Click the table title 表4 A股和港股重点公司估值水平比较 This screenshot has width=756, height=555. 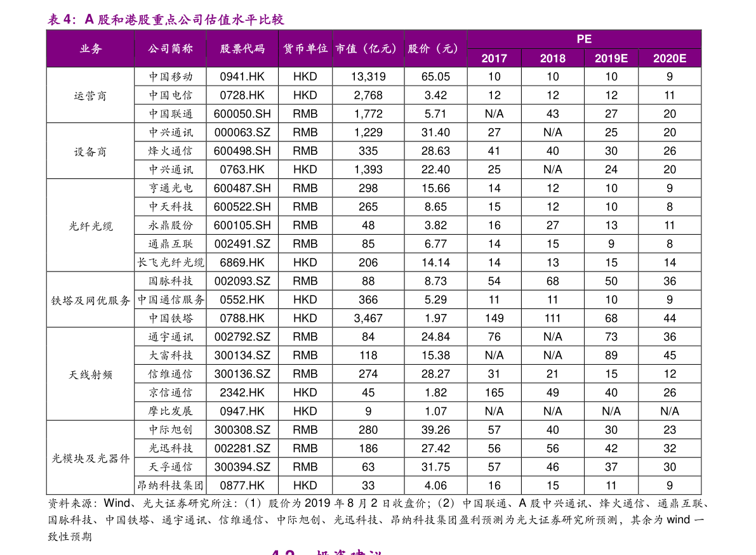[x=166, y=19]
